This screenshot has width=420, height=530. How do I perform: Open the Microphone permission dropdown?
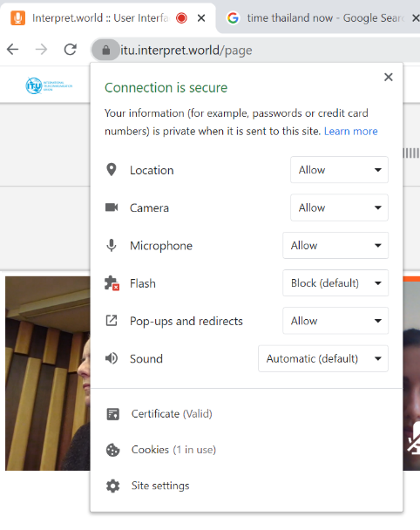point(335,246)
